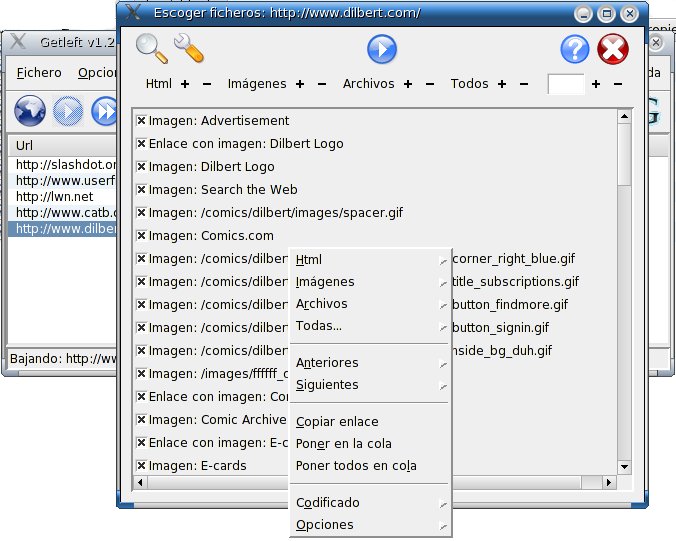The image size is (676, 541).
Task: Open the wrench tools icon
Action: coord(188,47)
